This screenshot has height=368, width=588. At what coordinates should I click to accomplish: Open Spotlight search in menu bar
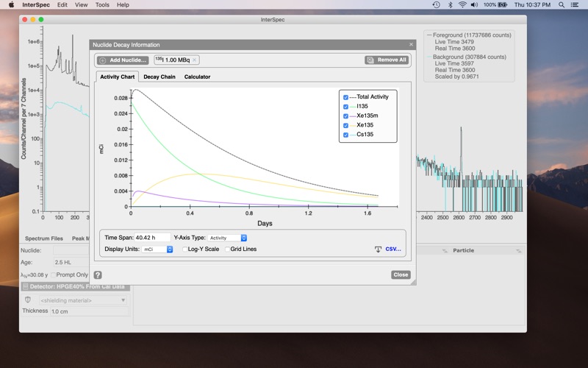(562, 5)
